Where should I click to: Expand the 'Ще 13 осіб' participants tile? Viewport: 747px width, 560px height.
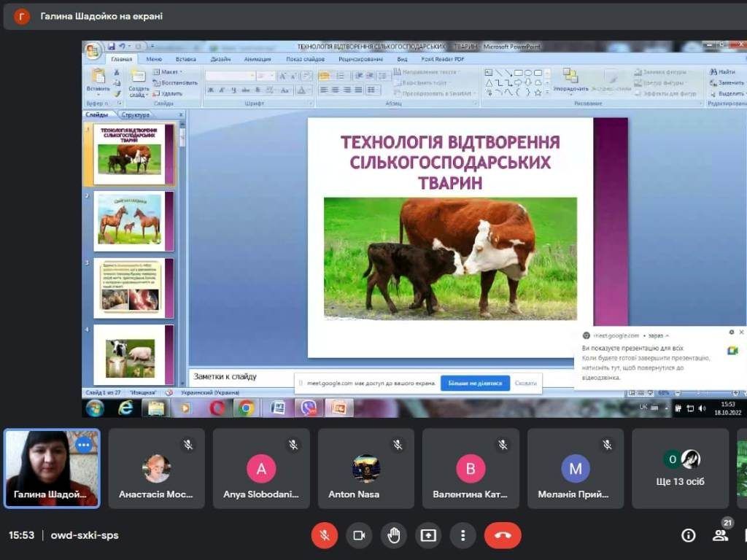point(680,468)
